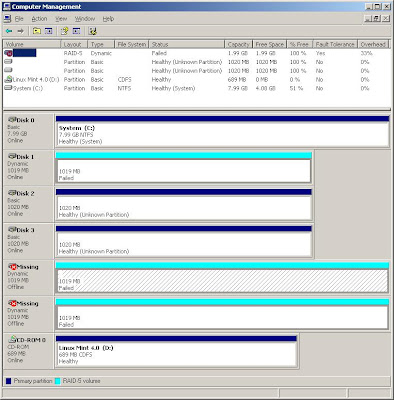Open the Help menu
This screenshot has width=394, height=400.
108,19
